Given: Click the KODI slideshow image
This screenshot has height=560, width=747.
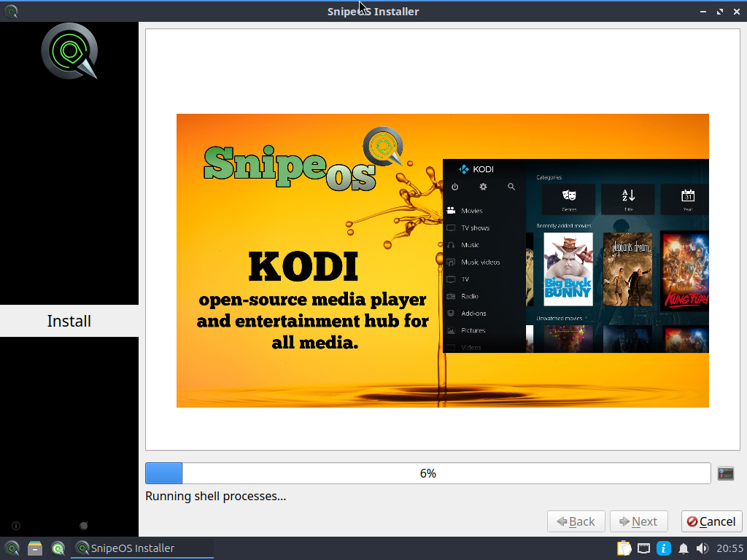Looking at the screenshot, I should click(443, 260).
